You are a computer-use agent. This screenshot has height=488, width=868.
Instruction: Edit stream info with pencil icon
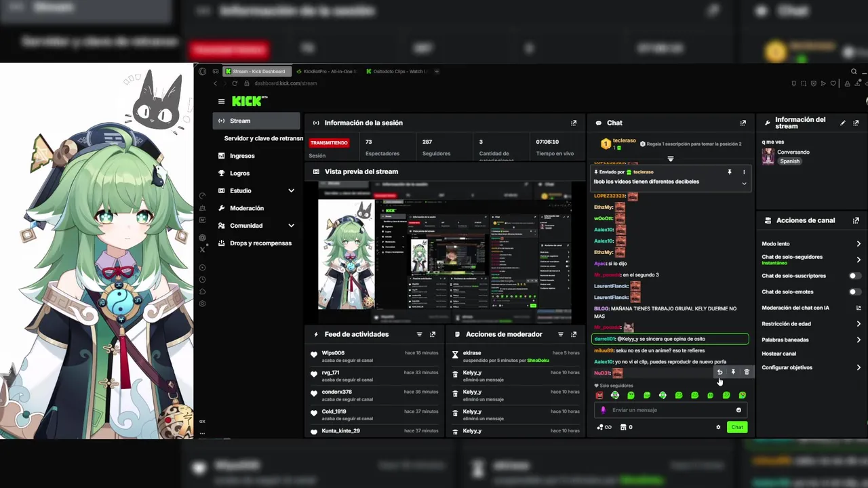coord(843,123)
